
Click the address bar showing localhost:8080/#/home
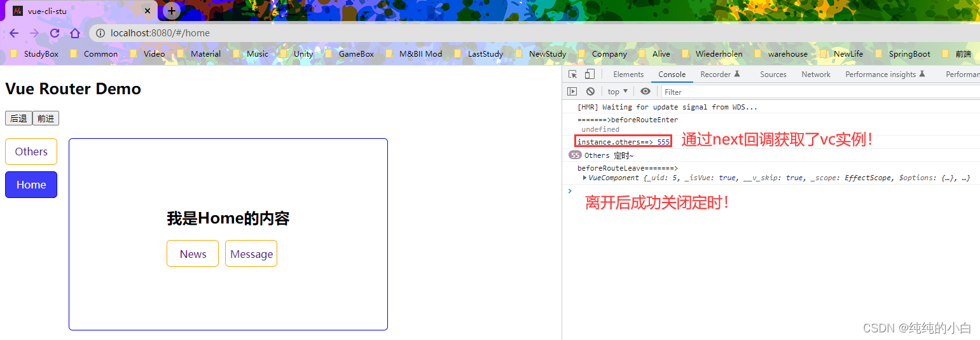(534, 33)
